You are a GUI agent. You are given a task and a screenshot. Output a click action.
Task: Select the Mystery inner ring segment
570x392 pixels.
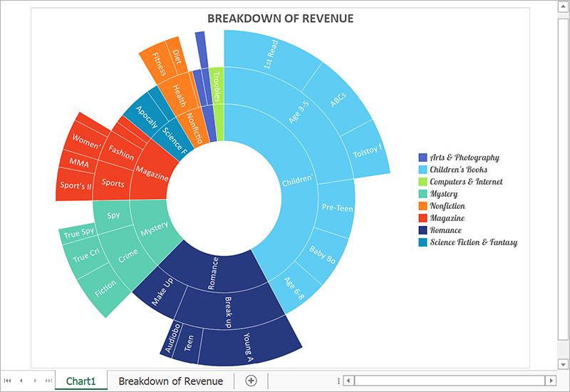[x=155, y=228]
